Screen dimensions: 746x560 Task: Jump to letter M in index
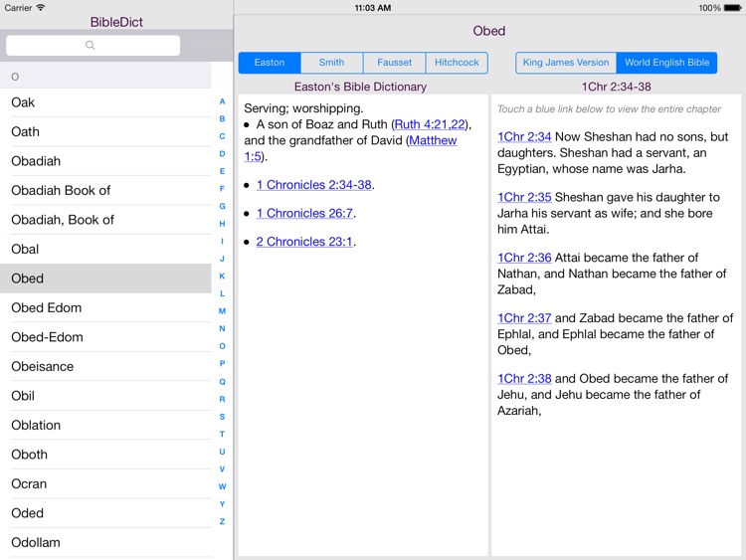222,311
